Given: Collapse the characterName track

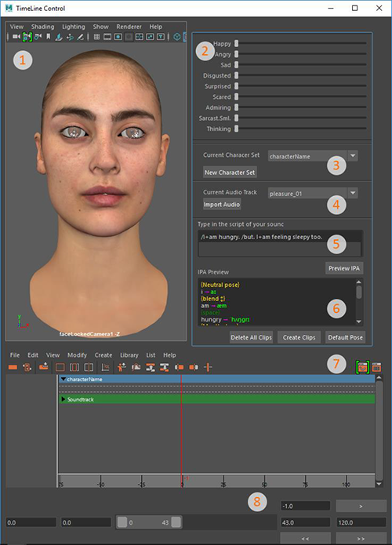Looking at the screenshot, I should [64, 380].
